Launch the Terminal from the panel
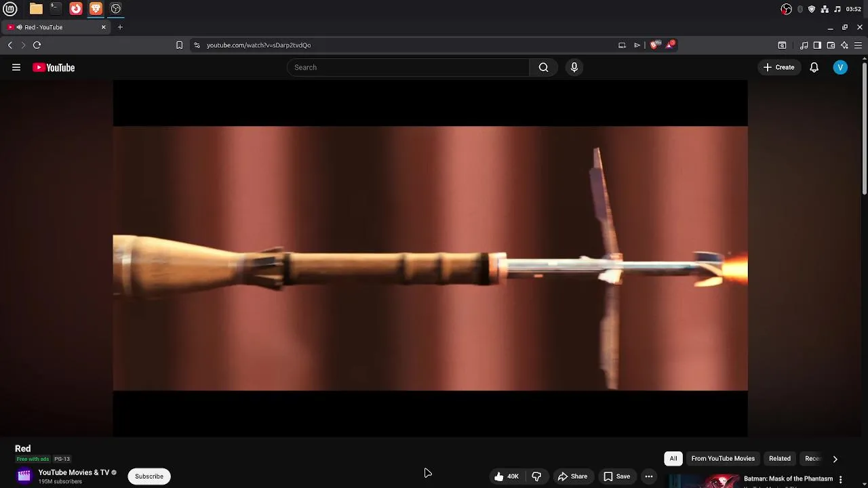 click(56, 9)
